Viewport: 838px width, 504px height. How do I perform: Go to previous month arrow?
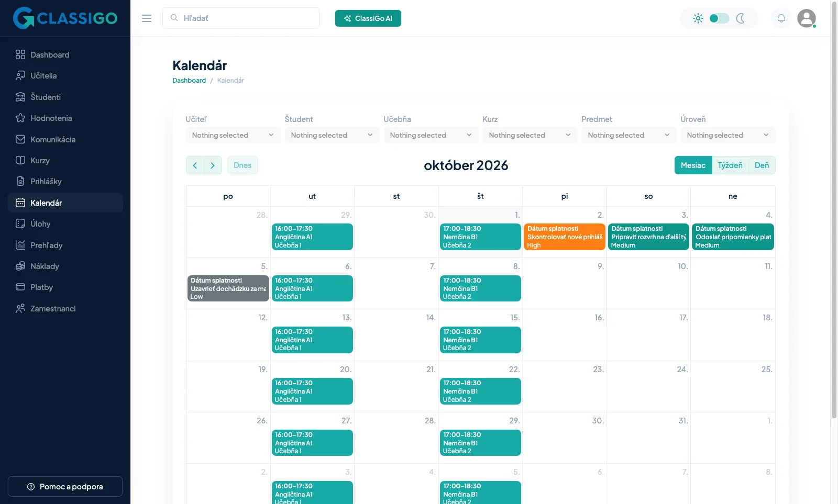pos(195,165)
